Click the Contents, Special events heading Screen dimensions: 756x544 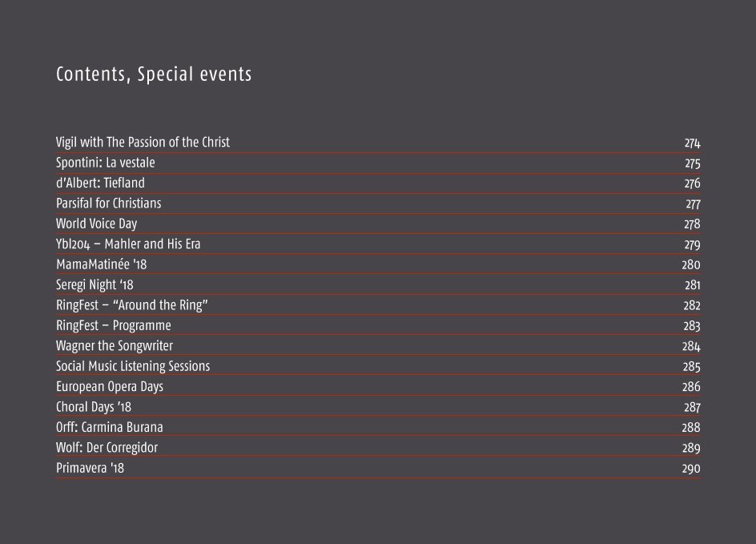click(154, 75)
